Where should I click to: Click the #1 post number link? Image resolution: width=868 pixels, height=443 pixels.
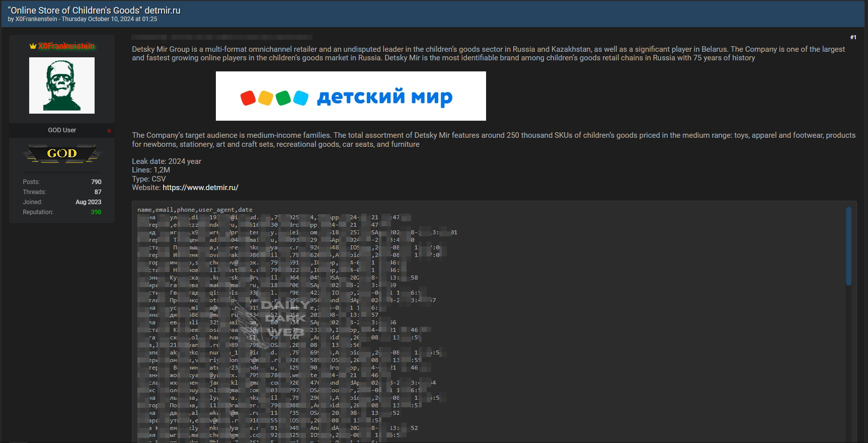(853, 37)
